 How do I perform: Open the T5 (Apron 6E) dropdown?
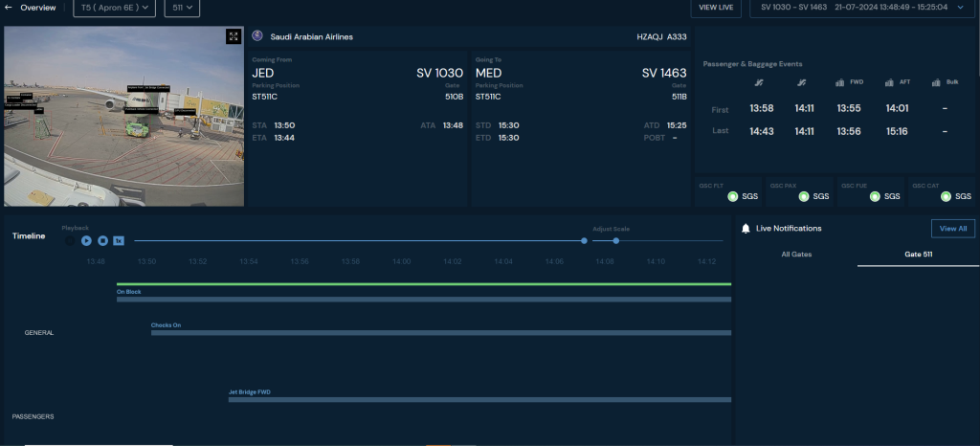(x=112, y=8)
